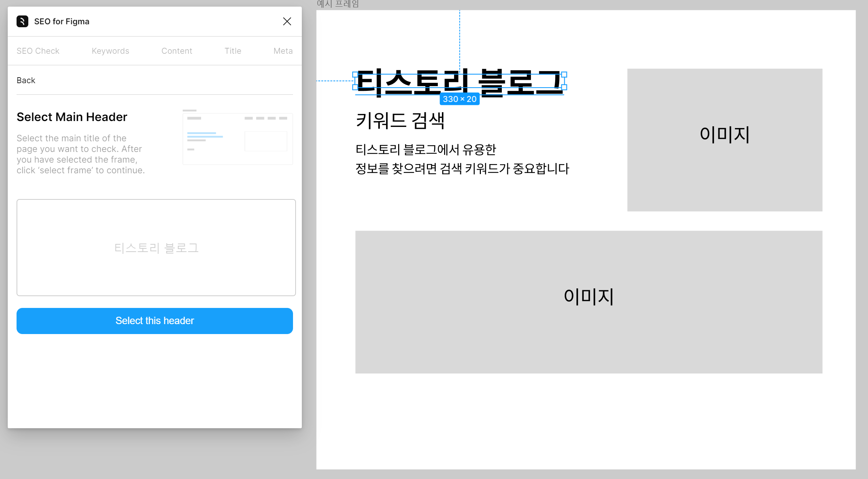Select the small 이미지 placeholder on right

724,140
